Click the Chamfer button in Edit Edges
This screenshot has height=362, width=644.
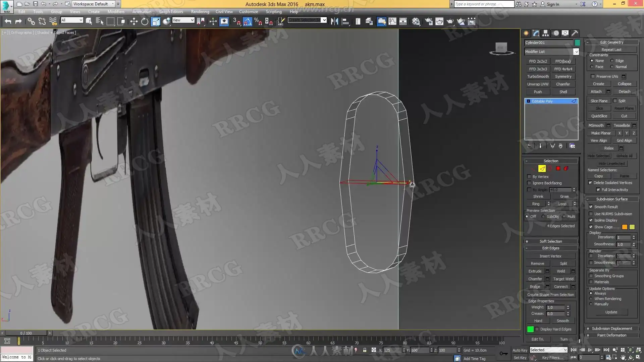point(535,279)
